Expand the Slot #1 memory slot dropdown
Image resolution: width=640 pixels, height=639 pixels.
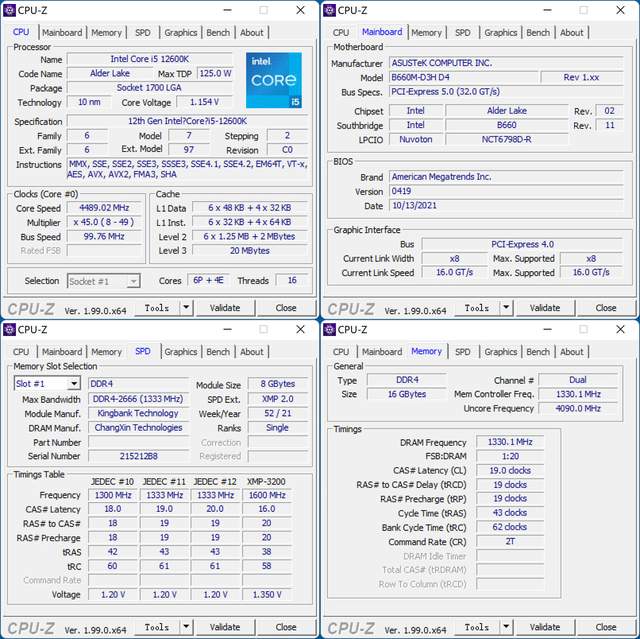click(74, 384)
